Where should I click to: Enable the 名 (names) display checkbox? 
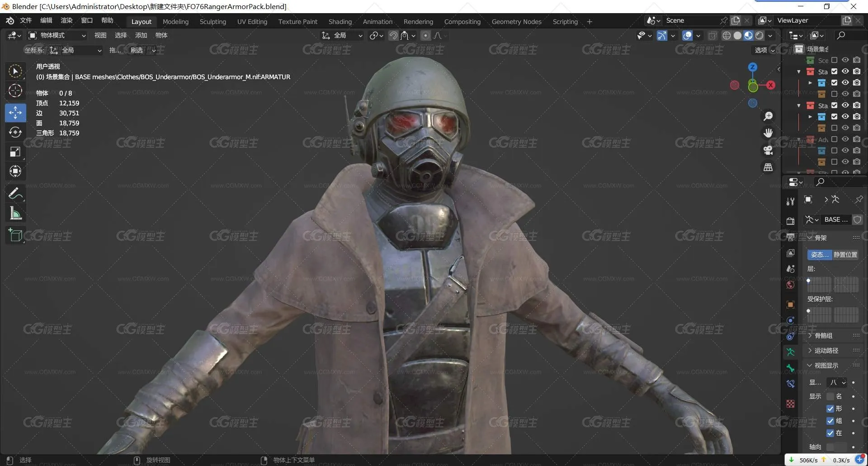click(830, 396)
